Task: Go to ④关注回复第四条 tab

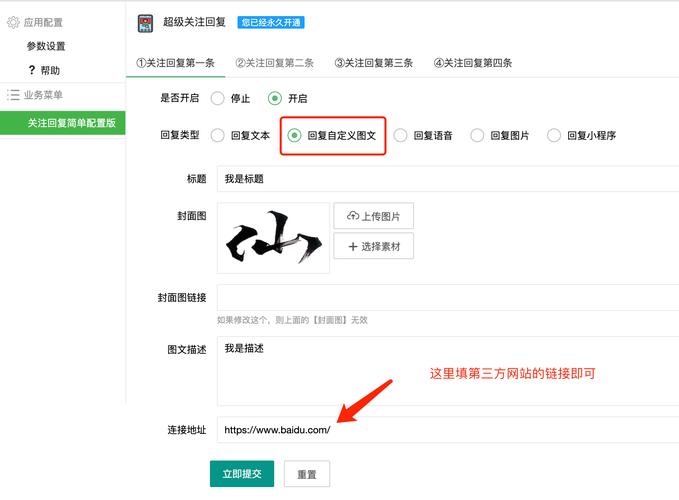Action: pyautogui.click(x=472, y=63)
